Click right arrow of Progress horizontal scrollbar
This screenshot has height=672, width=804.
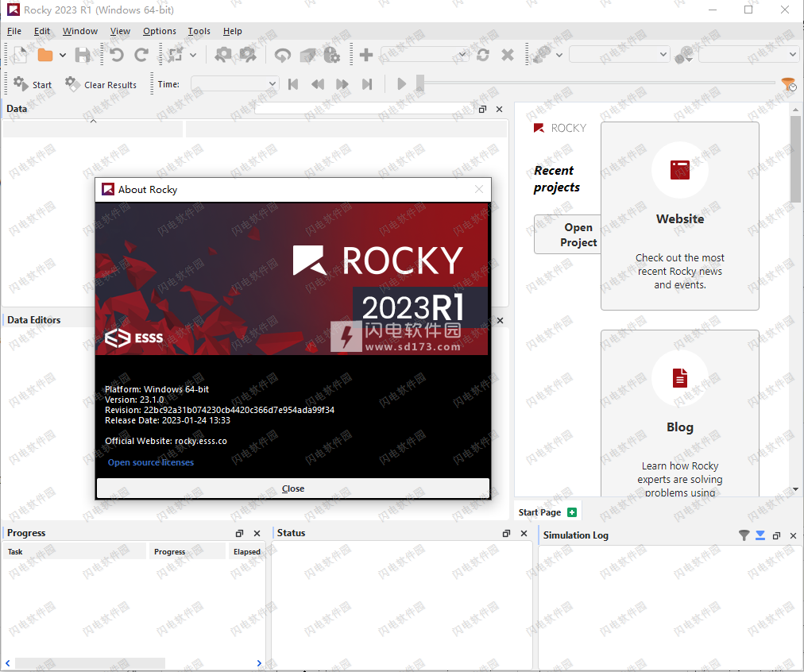point(259,662)
